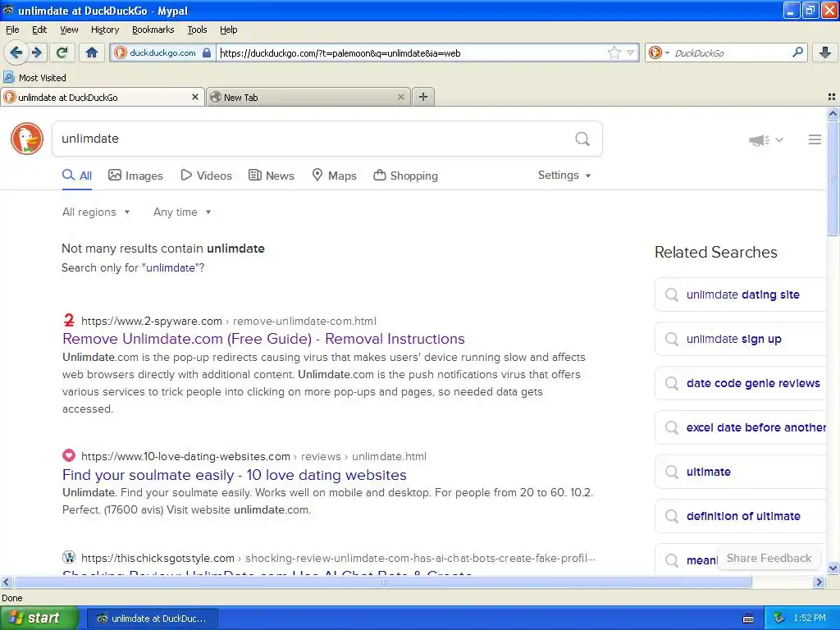Open the Most Visited bookmarks folder
Screen dimensions: 840x630
pyautogui.click(x=34, y=78)
